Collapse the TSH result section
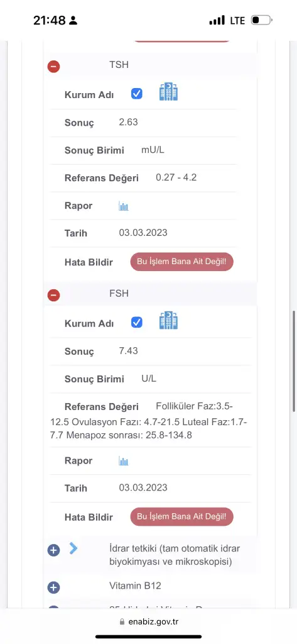This screenshot has height=644, width=297. click(54, 66)
